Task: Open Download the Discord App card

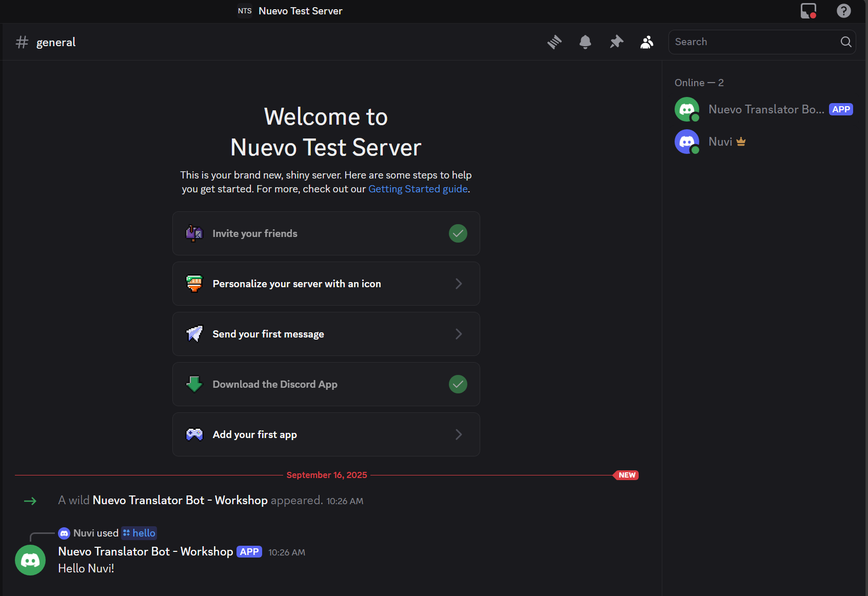Action: 326,384
